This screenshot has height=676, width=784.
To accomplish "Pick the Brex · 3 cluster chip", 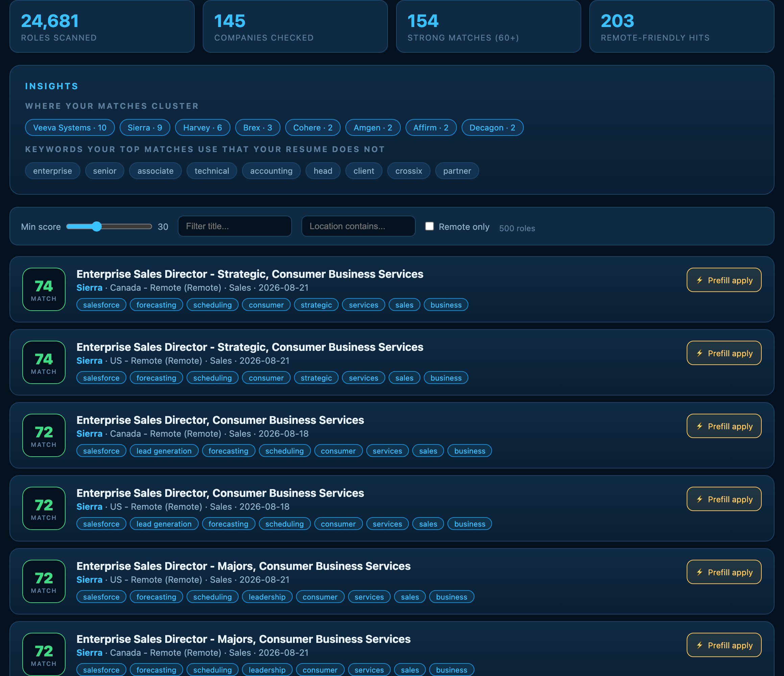I will tap(258, 127).
